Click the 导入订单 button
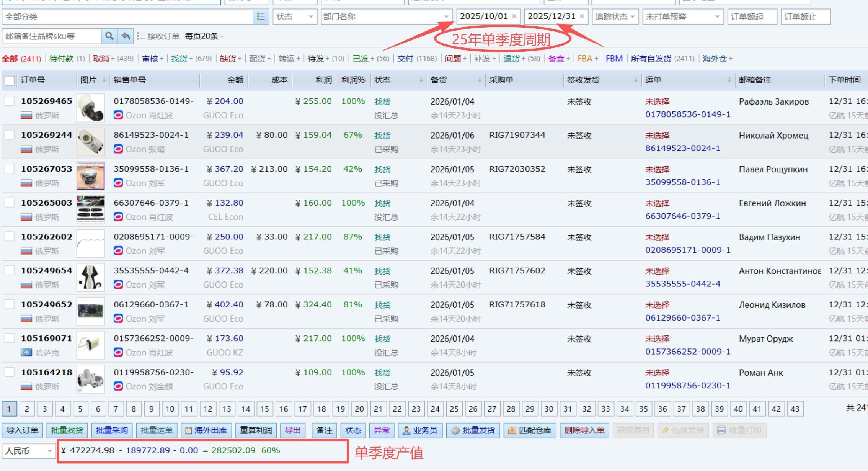Screen dimensions: 868x471 click(x=23, y=430)
